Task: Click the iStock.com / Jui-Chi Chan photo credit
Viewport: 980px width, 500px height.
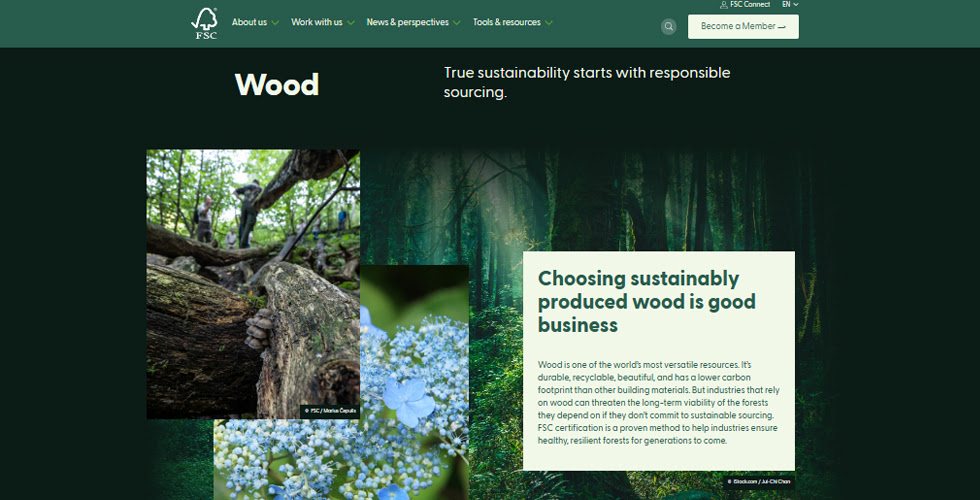Action: pos(759,482)
